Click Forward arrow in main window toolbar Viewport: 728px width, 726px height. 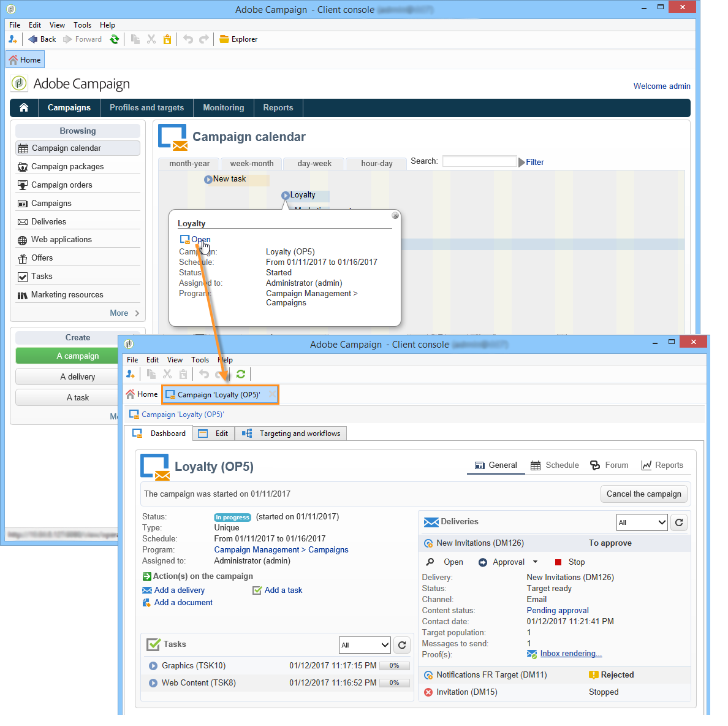(83, 39)
